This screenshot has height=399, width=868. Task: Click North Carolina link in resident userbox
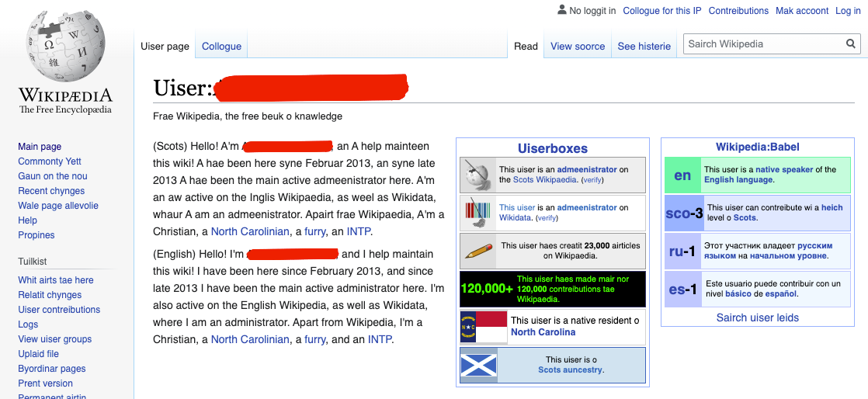pyautogui.click(x=543, y=332)
